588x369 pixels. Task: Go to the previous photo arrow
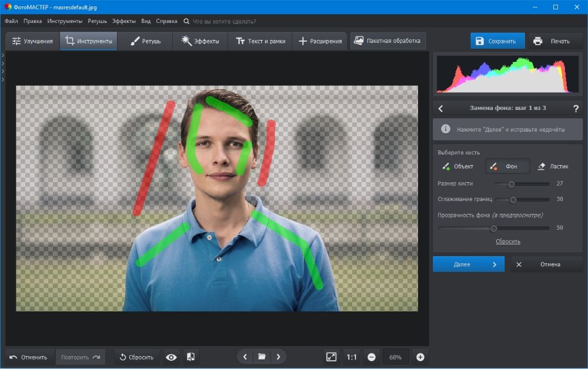point(245,357)
